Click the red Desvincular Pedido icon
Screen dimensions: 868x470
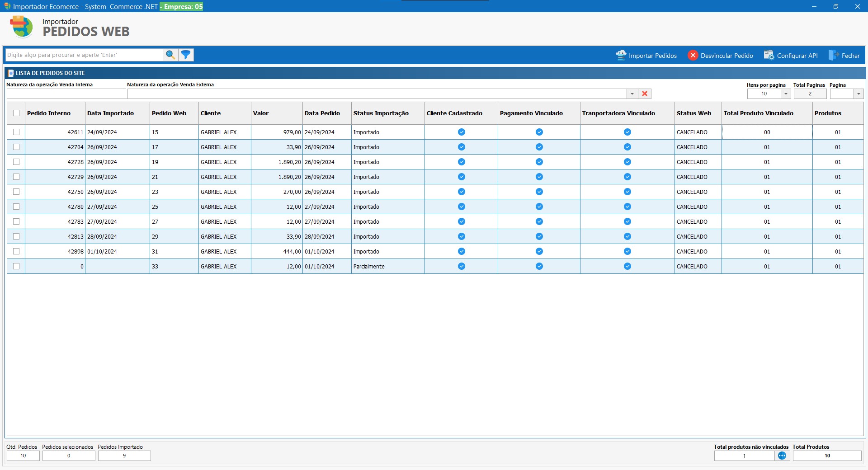pos(693,55)
